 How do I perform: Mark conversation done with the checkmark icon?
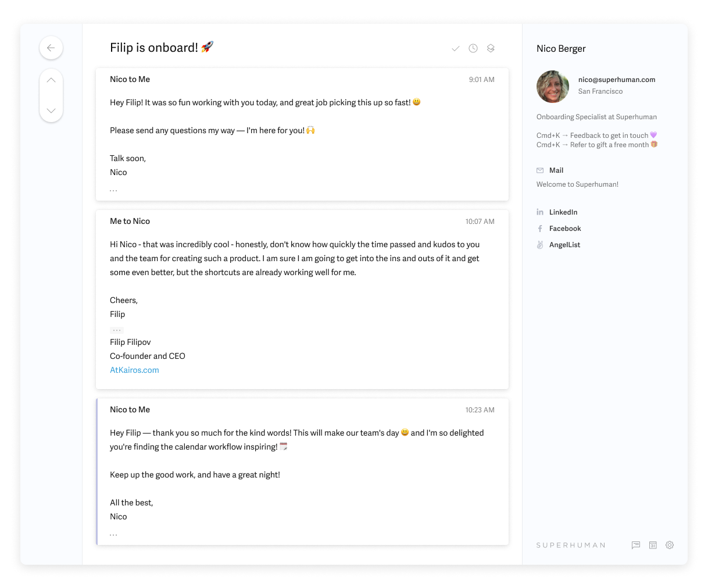pos(456,48)
